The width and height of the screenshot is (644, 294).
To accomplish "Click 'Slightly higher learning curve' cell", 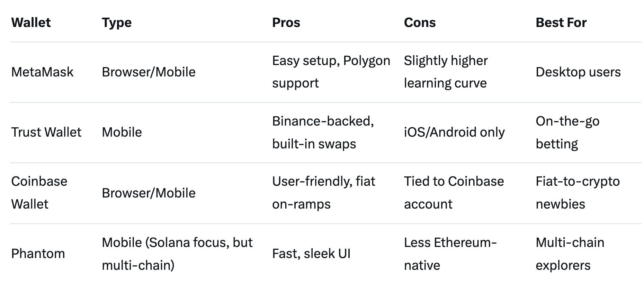I will point(446,72).
